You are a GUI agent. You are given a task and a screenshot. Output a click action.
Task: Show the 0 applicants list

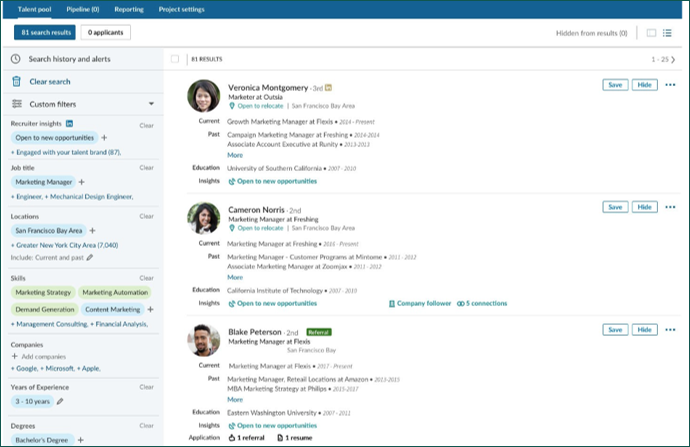pos(105,33)
